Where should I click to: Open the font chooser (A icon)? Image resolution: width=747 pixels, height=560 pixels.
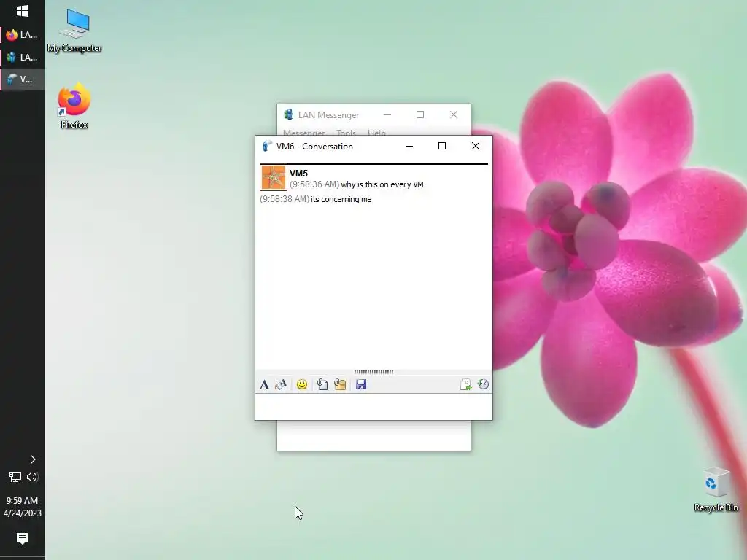coord(264,384)
